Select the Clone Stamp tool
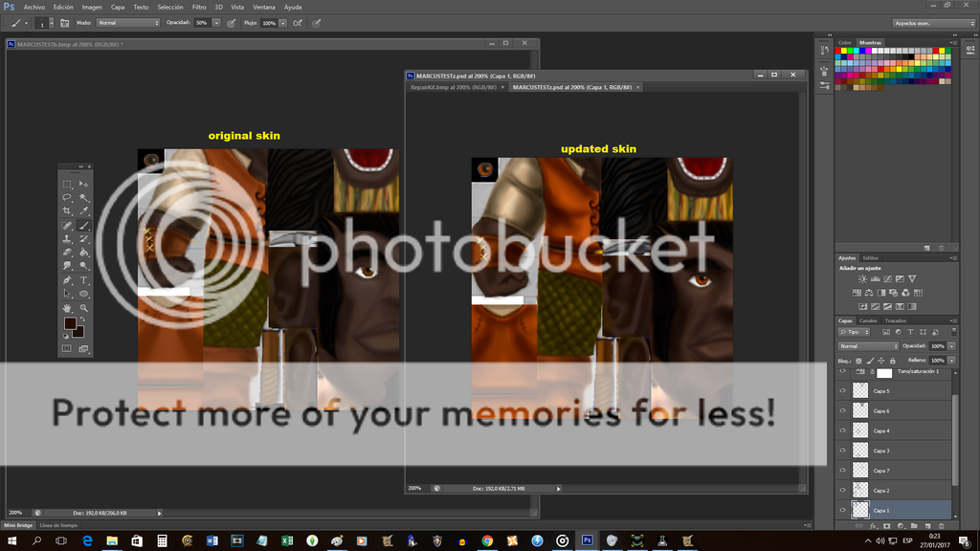 67,238
